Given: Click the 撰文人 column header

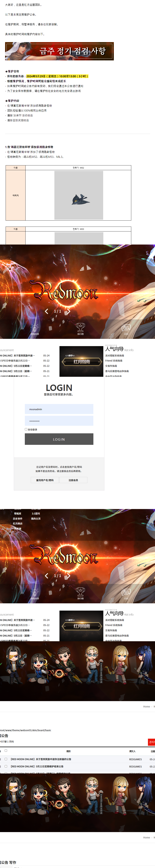Looking at the screenshot, I should 132,751.
